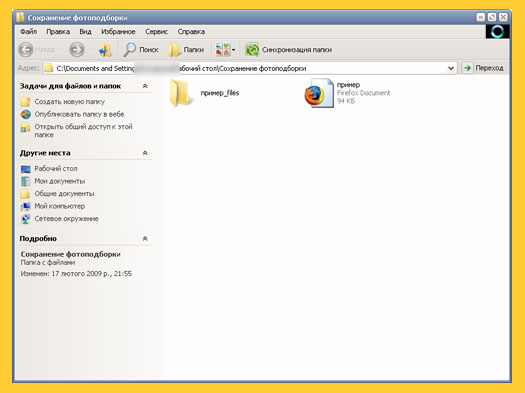Viewport: 525px width, 393px height.
Task: Open the Вид menu
Action: [x=85, y=31]
